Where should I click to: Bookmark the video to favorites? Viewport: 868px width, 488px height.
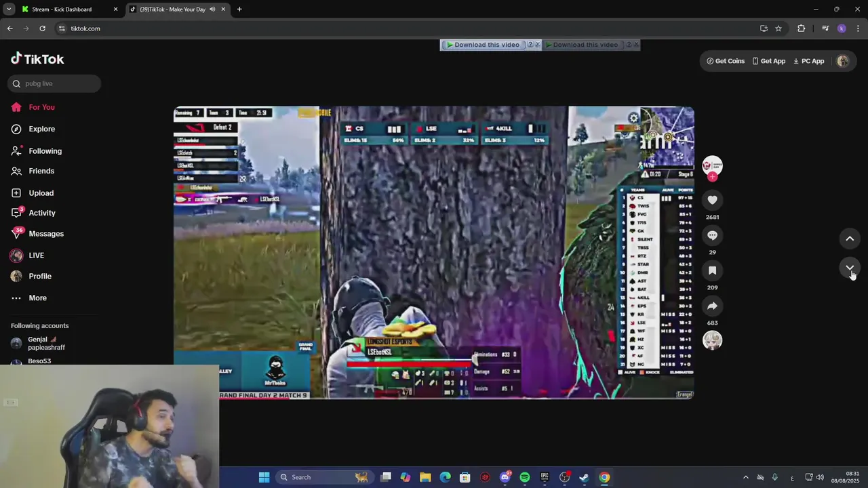tap(712, 270)
